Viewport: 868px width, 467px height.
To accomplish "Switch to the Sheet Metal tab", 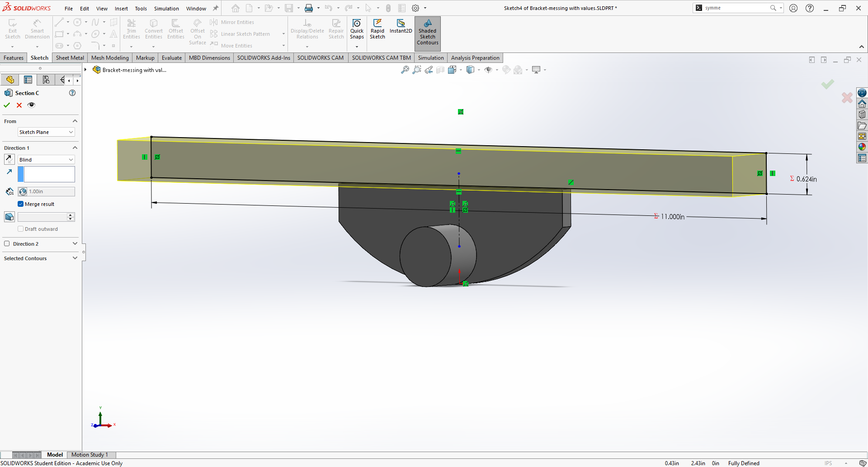I will [x=70, y=58].
